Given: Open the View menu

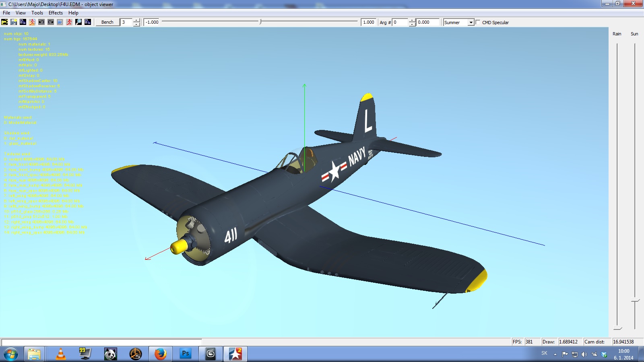Looking at the screenshot, I should click(x=21, y=13).
